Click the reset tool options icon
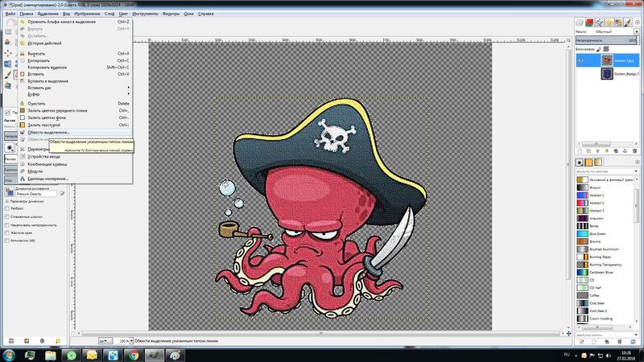 tap(58, 341)
